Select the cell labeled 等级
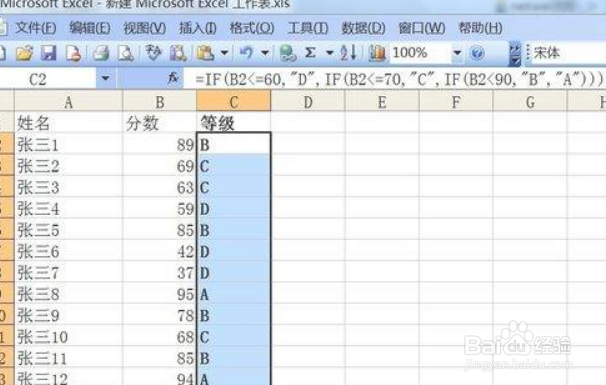 [233, 123]
